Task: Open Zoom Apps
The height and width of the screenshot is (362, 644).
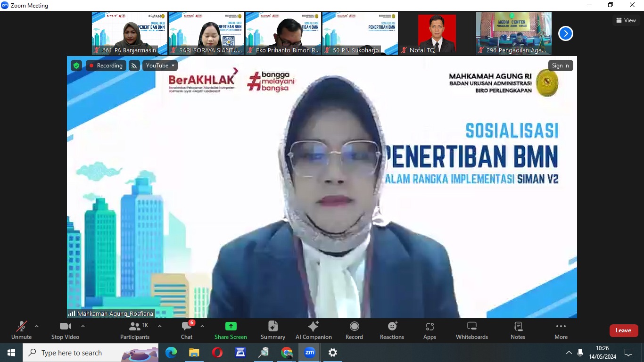Action: [429, 330]
